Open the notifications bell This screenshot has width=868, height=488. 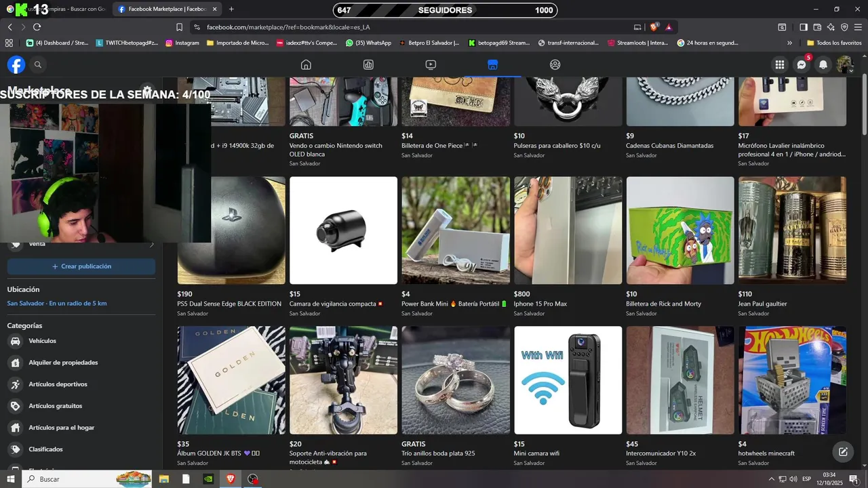point(823,64)
